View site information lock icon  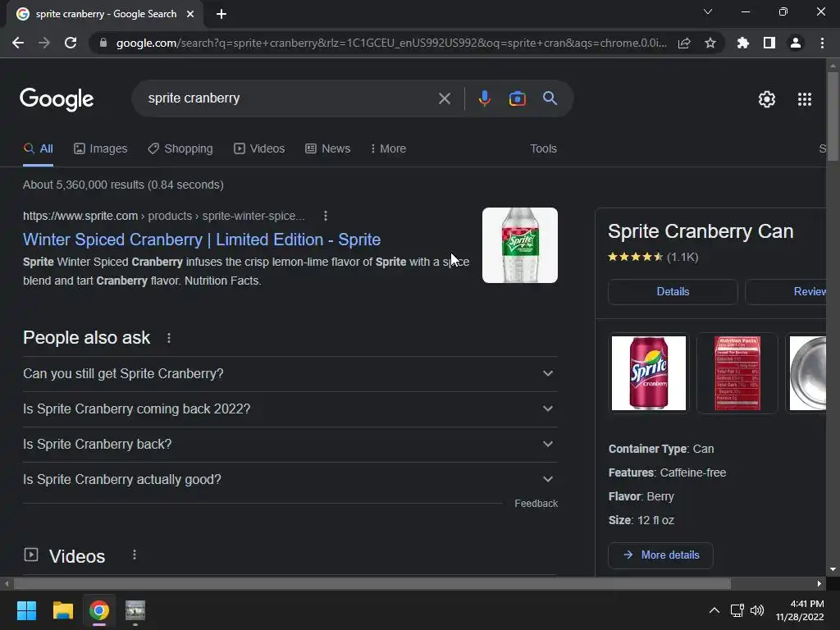[x=103, y=43]
